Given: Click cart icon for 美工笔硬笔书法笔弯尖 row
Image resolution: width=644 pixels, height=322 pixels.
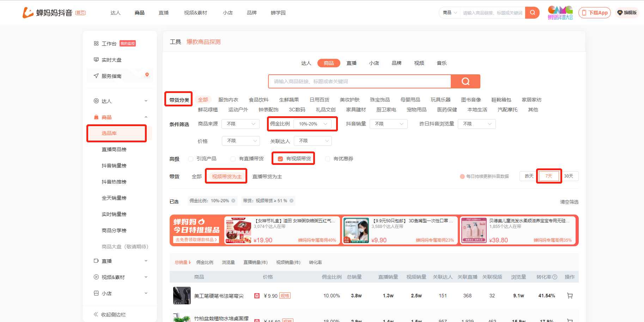Looking at the screenshot, I should point(570,296).
